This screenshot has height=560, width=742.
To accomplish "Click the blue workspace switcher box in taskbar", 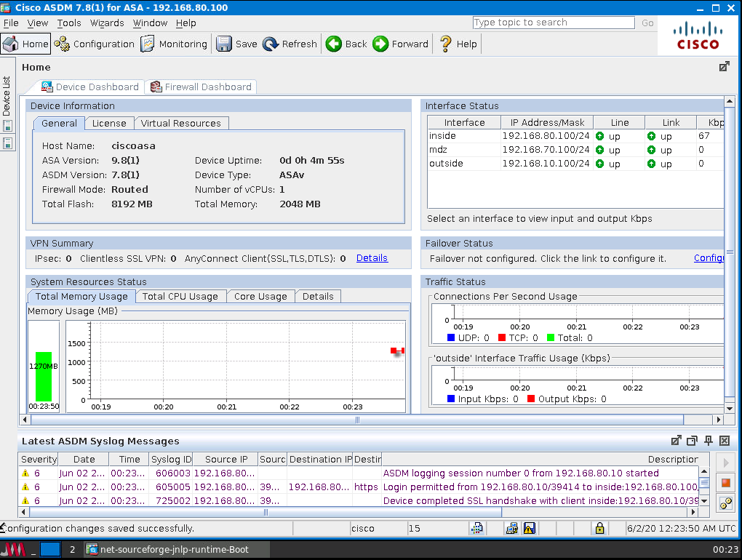I will [x=50, y=549].
